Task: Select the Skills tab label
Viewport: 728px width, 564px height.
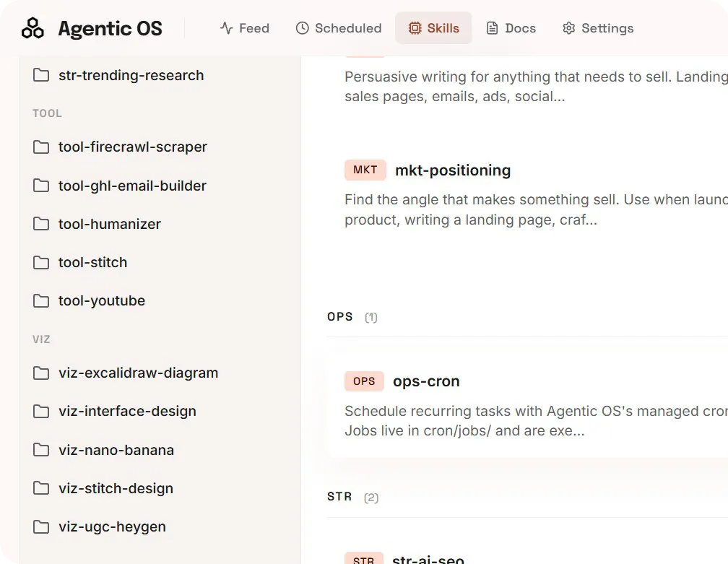Action: (443, 28)
